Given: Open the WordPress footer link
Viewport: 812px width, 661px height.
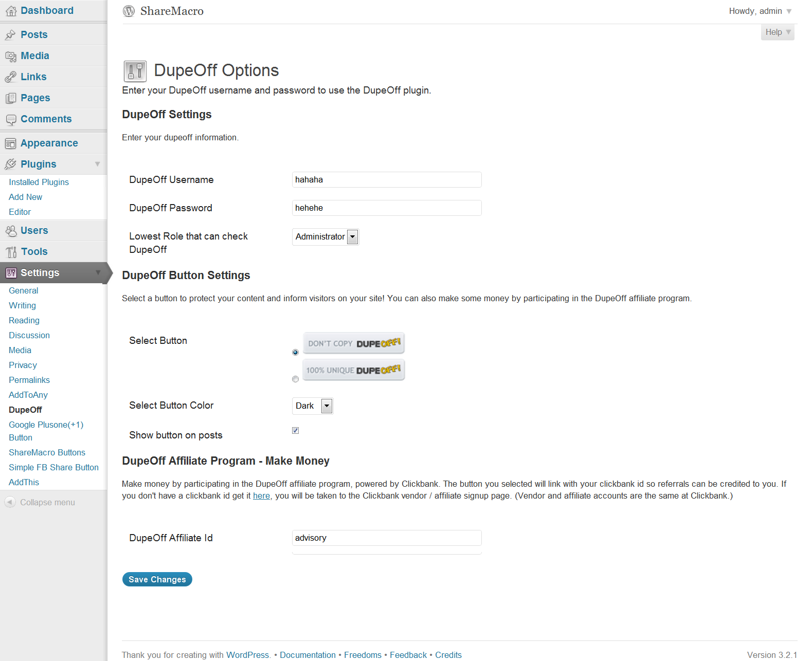Looking at the screenshot, I should pos(247,655).
